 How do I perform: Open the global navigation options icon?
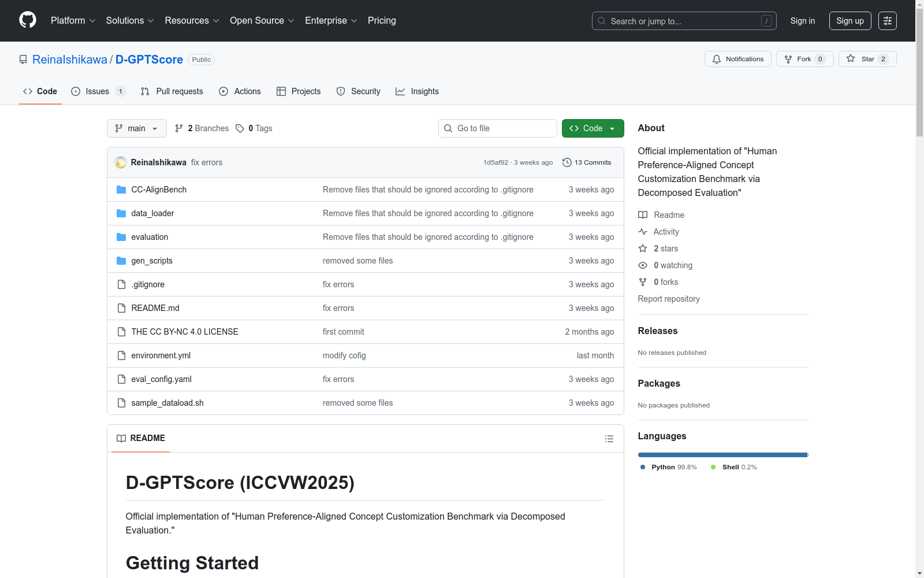point(888,21)
